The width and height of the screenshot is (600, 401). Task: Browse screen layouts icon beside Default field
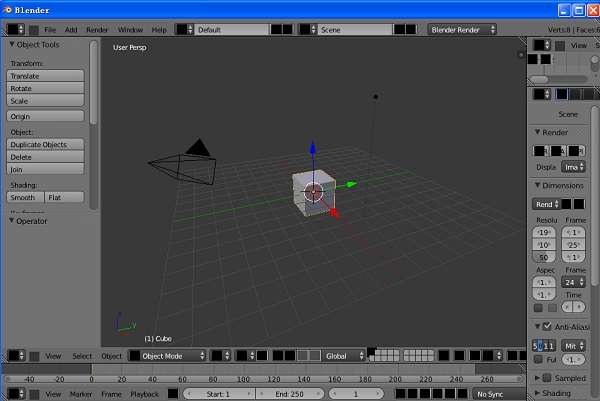click(184, 29)
